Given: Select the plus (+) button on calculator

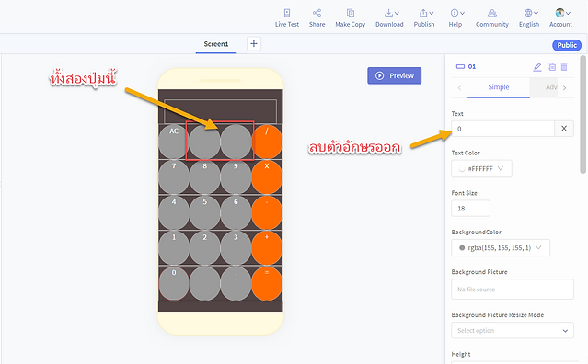Looking at the screenshot, I should click(267, 248).
